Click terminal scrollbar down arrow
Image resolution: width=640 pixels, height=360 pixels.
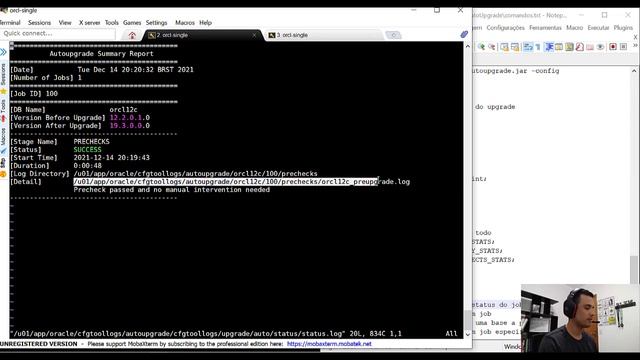click(468, 334)
